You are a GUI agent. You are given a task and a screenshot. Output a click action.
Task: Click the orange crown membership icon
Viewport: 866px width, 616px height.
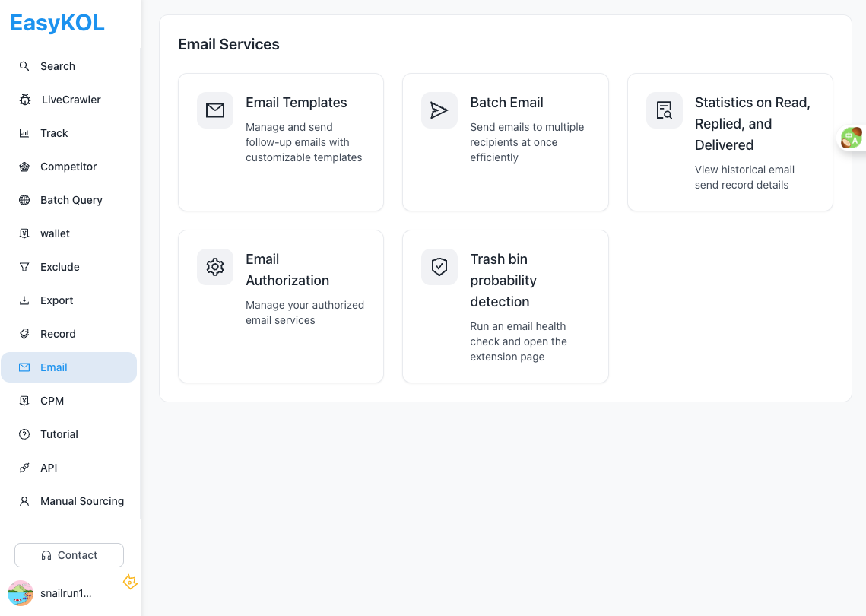[x=130, y=582]
